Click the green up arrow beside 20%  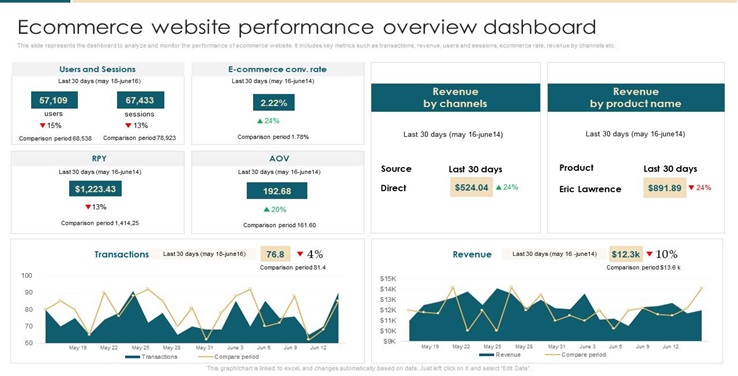(267, 209)
